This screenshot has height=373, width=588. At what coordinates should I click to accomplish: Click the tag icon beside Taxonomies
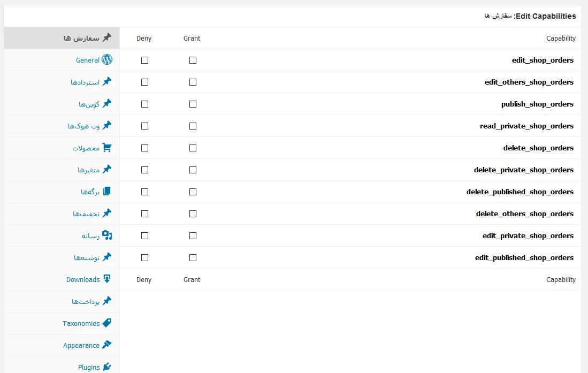[107, 323]
